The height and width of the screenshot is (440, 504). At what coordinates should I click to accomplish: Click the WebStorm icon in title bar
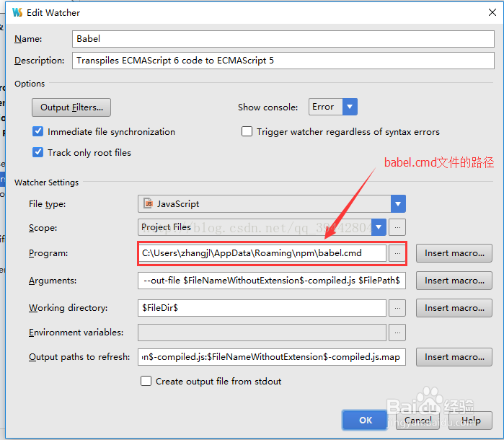17,12
